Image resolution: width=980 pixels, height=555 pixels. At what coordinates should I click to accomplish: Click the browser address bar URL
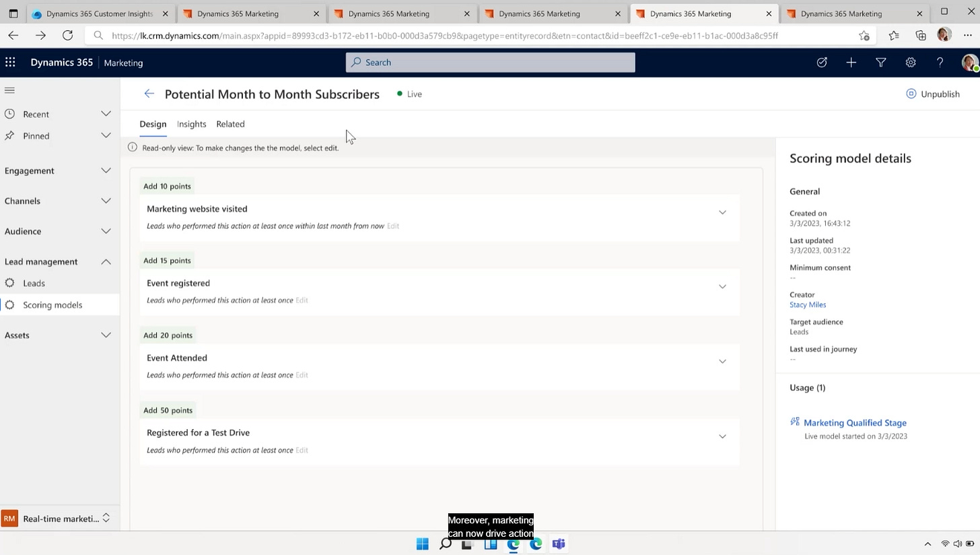tap(444, 36)
